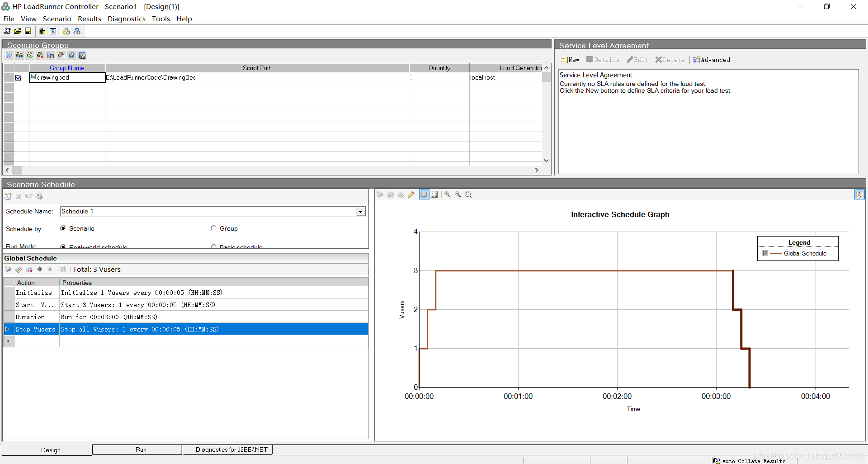
Task: Open the Diagnostics menu
Action: [127, 19]
